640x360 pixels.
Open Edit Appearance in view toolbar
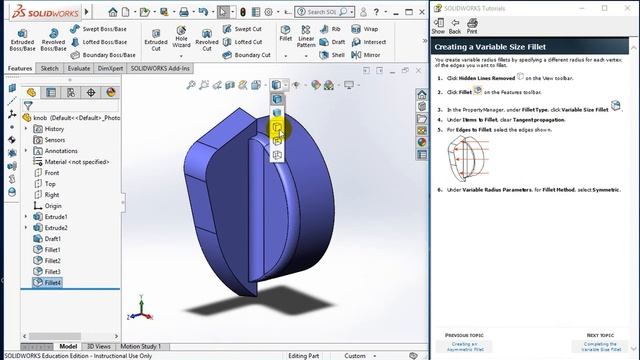pyautogui.click(x=316, y=85)
